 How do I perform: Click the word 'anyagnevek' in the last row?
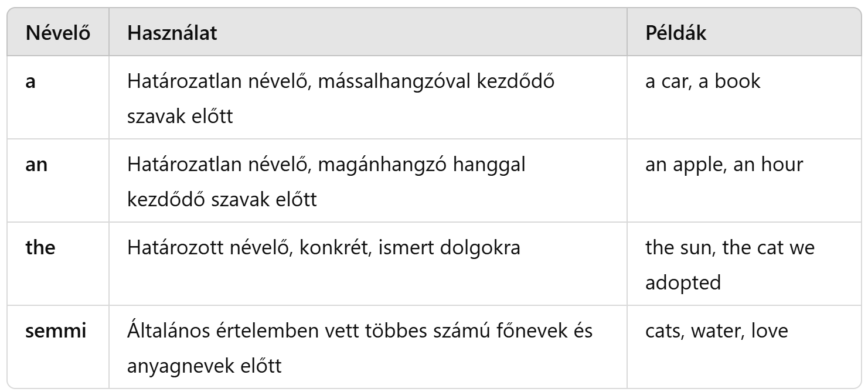click(174, 366)
